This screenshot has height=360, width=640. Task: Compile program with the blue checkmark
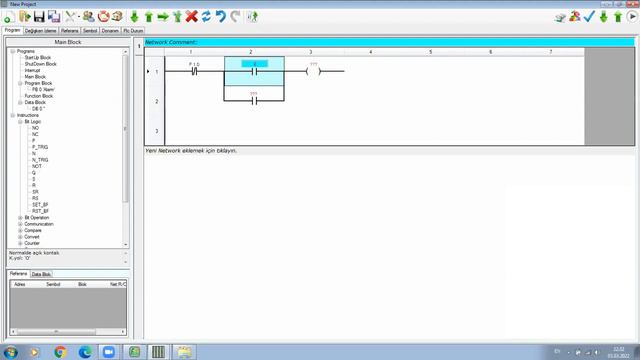point(589,17)
